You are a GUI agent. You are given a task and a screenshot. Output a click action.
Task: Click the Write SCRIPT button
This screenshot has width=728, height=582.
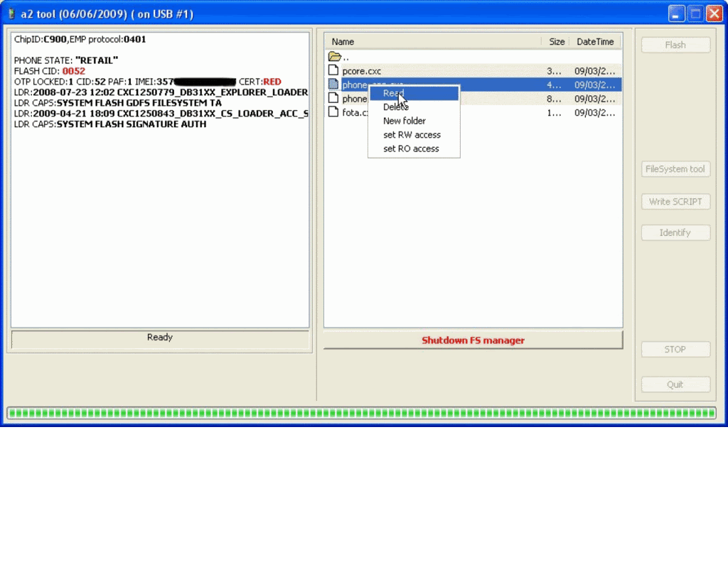click(x=675, y=202)
